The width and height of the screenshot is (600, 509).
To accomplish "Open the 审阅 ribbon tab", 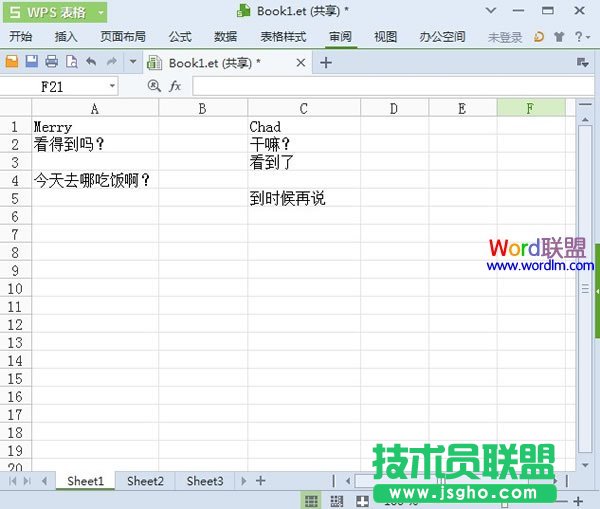I will pyautogui.click(x=340, y=37).
